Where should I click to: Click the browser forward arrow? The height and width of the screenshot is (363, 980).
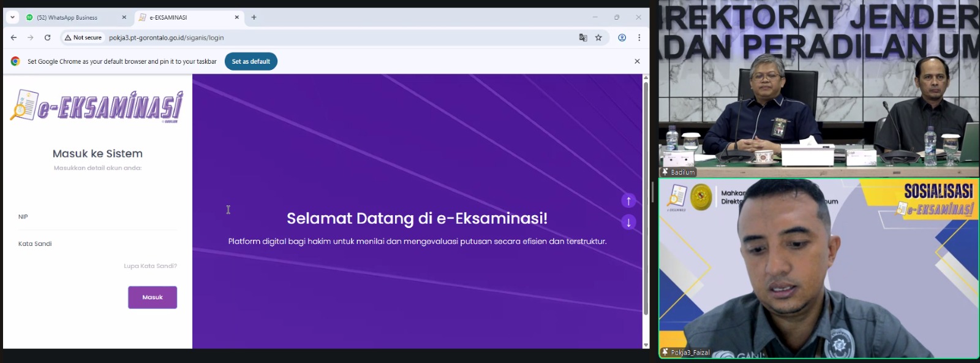[x=31, y=37]
